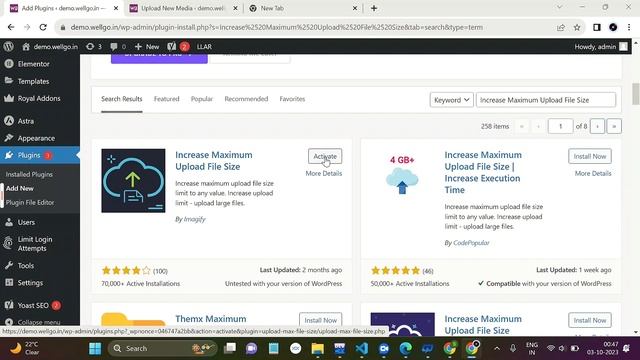
Task: Toggle the browser side panel icon
Action: click(x=597, y=27)
